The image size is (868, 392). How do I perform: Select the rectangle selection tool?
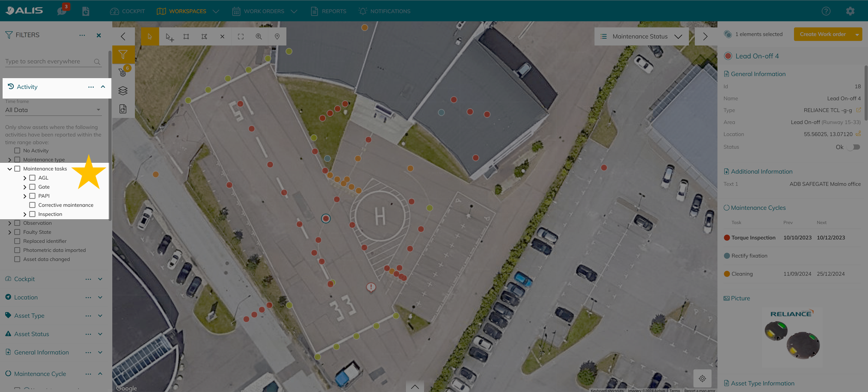click(186, 36)
